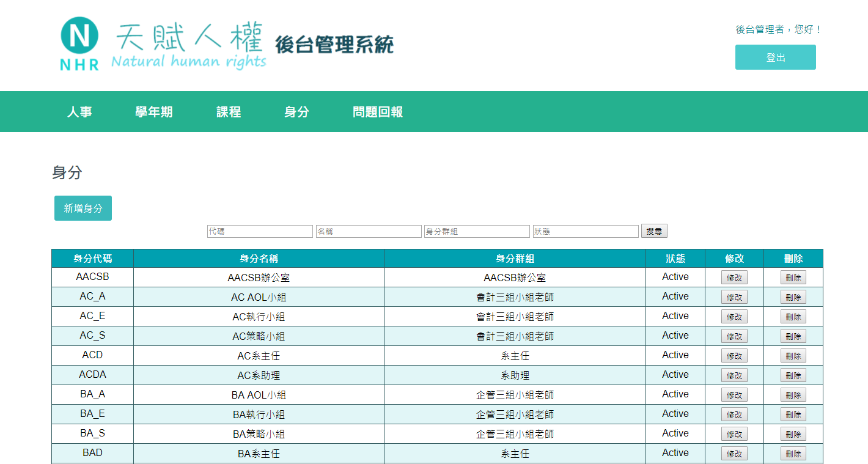Click the BA系主任 name cell

pos(259,454)
